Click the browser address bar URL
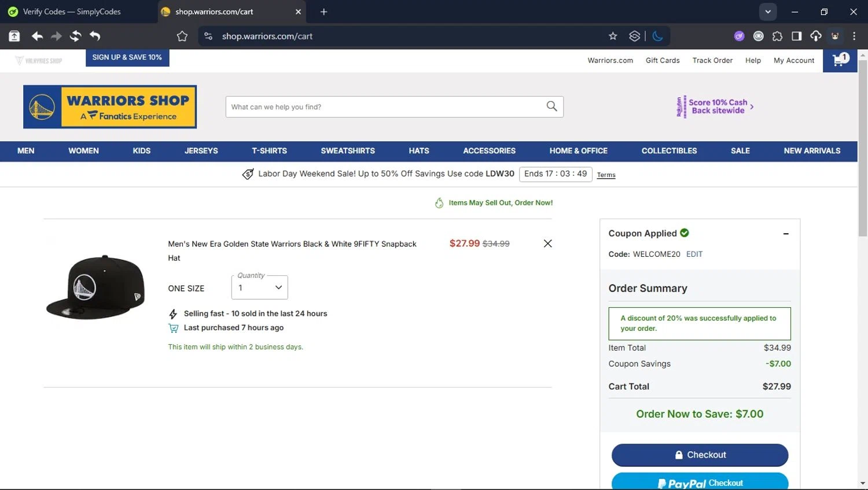The image size is (868, 490). pyautogui.click(x=267, y=36)
